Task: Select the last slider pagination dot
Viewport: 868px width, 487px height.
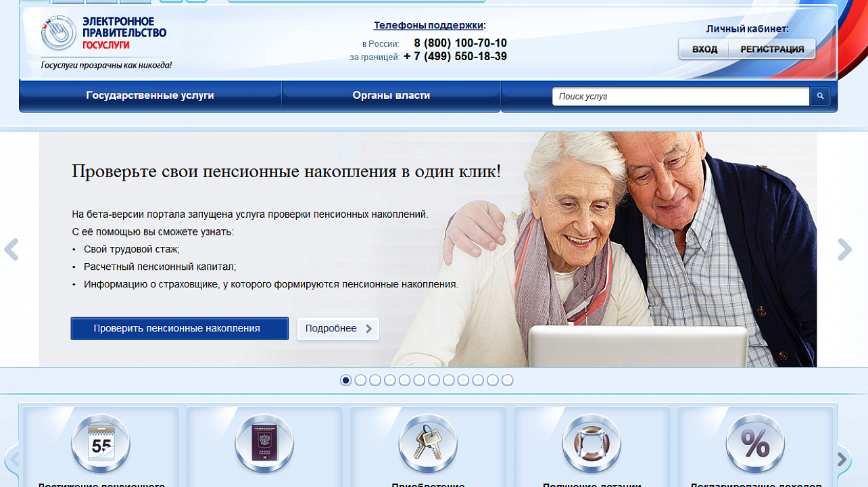Action: (508, 380)
